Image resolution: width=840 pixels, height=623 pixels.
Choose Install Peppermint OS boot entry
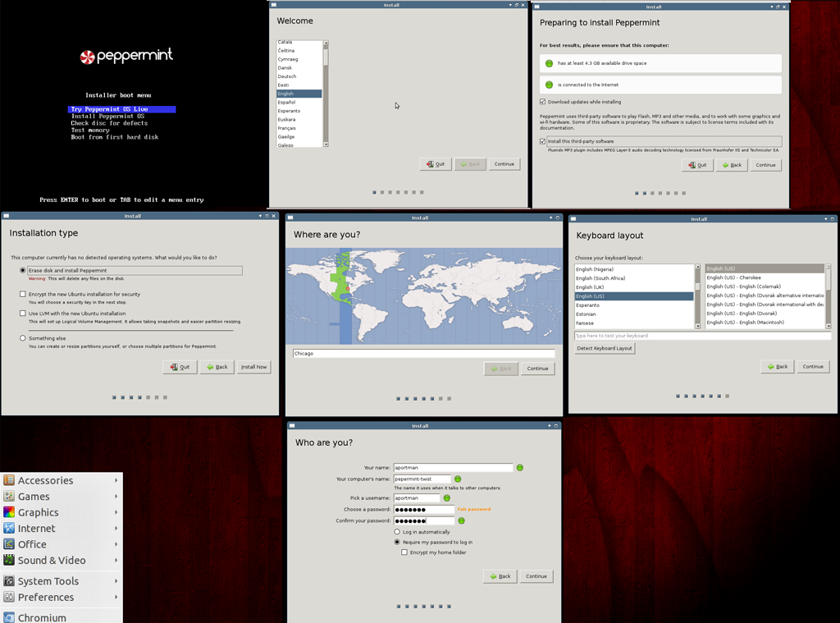[107, 117]
